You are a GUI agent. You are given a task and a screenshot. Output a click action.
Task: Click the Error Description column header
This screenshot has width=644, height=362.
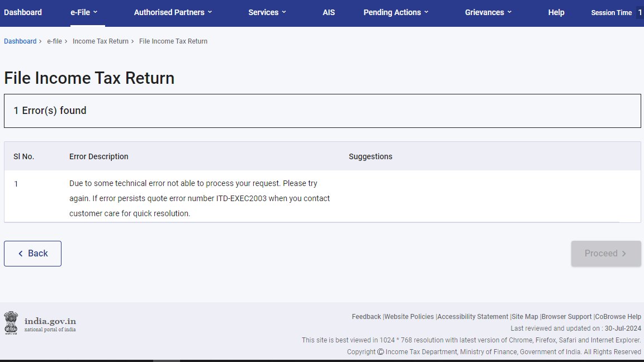98,156
